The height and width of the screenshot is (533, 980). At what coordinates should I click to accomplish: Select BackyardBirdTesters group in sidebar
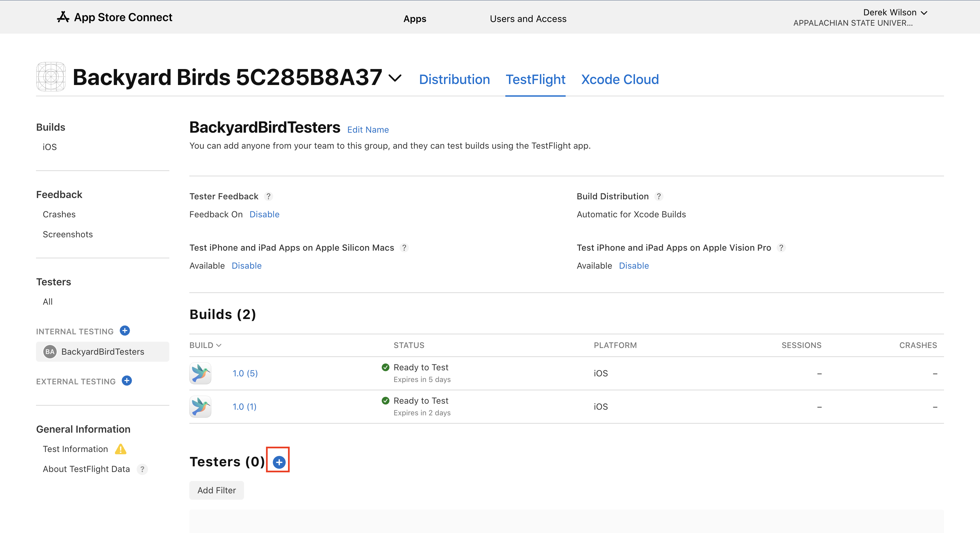click(103, 352)
